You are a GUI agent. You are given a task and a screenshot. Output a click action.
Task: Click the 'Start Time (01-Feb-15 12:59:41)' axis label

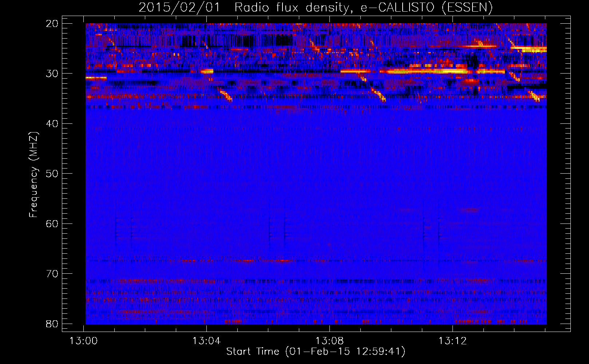[x=316, y=352]
